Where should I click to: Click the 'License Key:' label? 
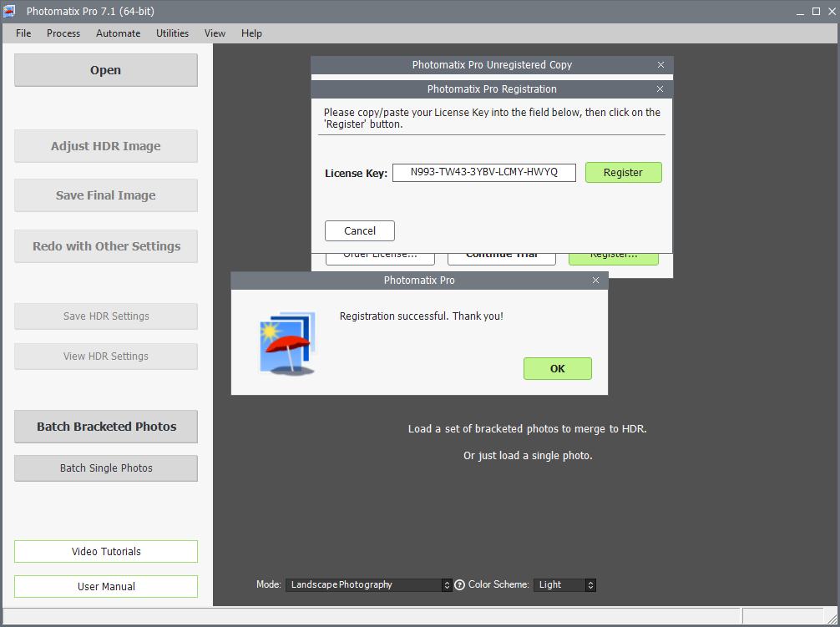pyautogui.click(x=356, y=174)
